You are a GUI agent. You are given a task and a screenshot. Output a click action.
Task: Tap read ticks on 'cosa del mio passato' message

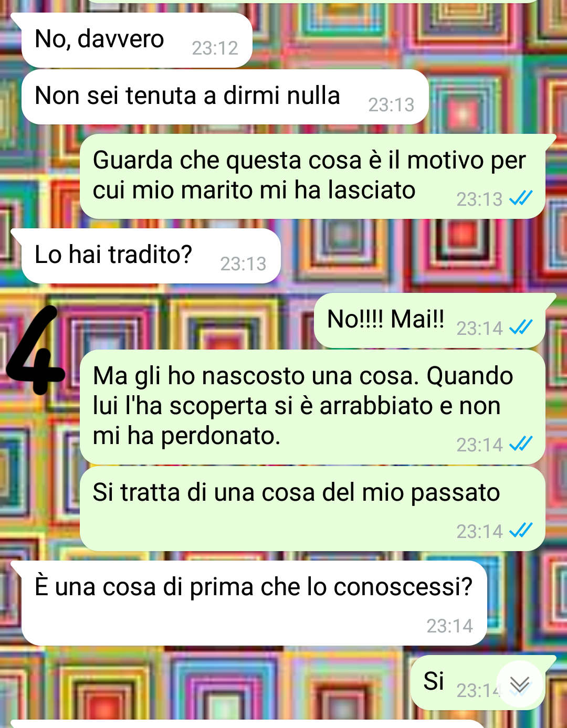(521, 531)
